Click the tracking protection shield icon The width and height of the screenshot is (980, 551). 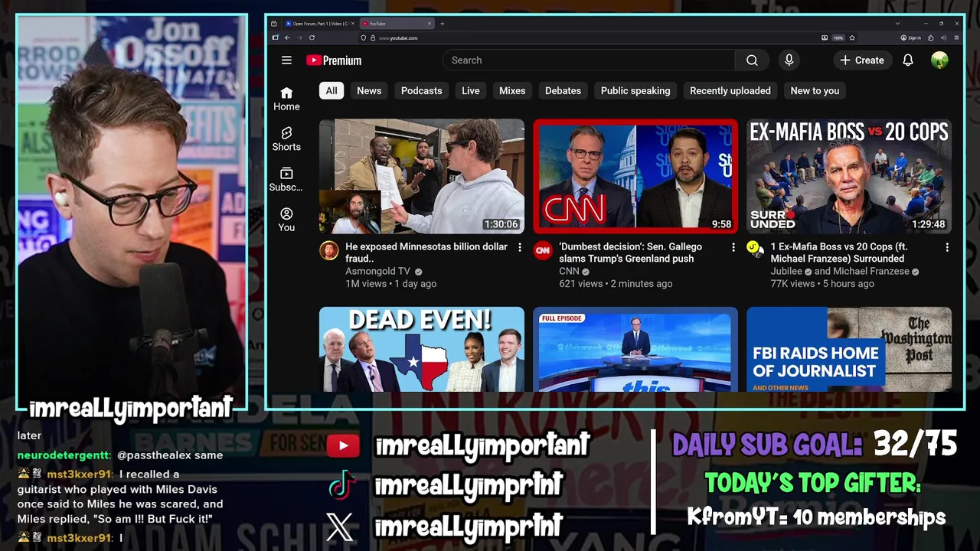(x=364, y=37)
